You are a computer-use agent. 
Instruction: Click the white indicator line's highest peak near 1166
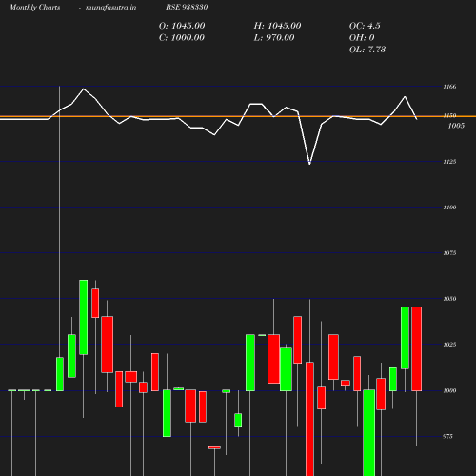84,89
